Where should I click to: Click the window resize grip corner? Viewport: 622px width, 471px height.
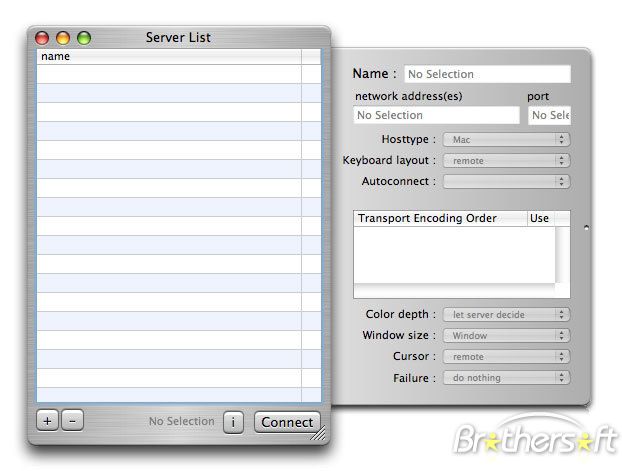(319, 434)
